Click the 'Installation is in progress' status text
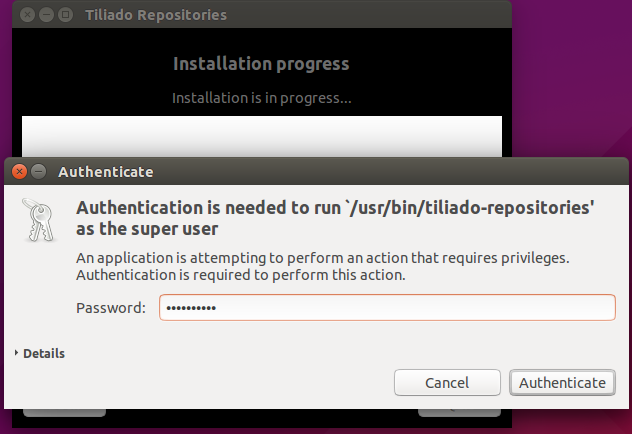The height and width of the screenshot is (434, 632). 262,98
